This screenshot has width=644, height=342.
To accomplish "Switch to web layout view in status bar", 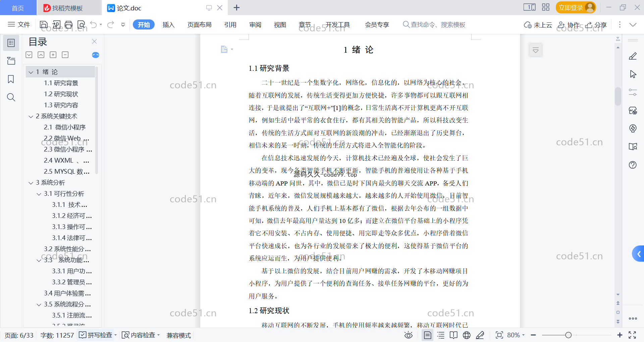I will 467,335.
